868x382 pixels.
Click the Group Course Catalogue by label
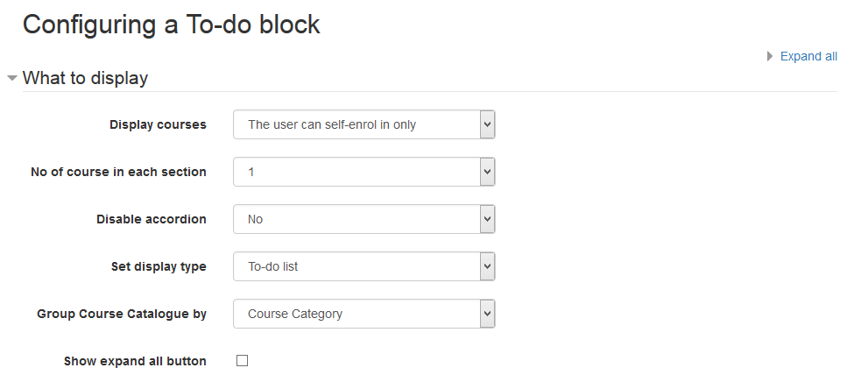[x=122, y=314]
